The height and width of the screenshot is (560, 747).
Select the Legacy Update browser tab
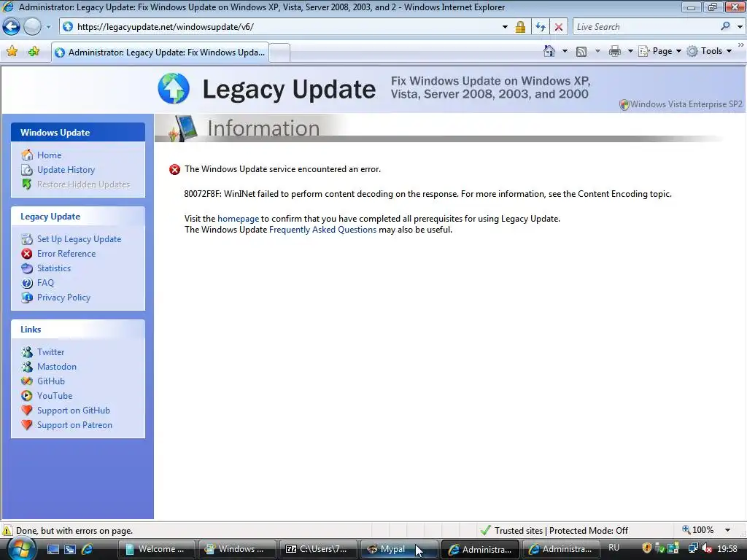[160, 52]
